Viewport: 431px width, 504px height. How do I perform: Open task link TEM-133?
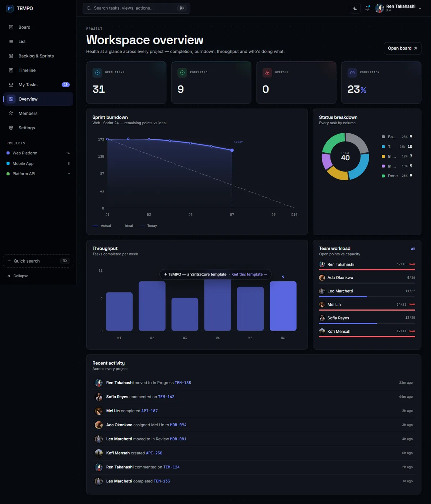pos(162,481)
